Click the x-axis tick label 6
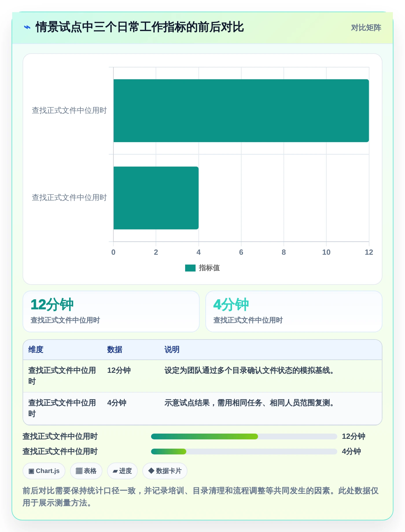The image size is (405, 532). point(241,252)
